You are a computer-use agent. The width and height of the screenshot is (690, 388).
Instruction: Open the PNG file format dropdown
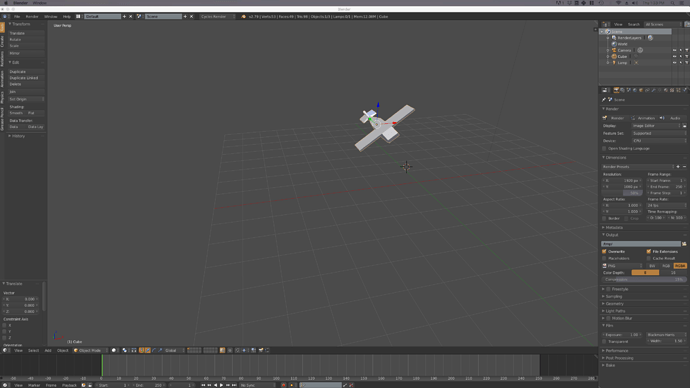pyautogui.click(x=622, y=266)
